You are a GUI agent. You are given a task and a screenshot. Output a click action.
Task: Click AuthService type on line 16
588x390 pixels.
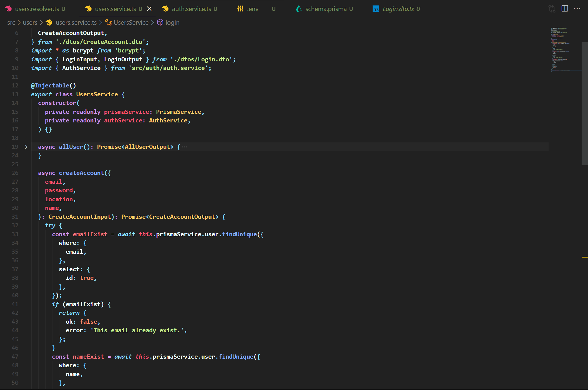(x=168, y=120)
